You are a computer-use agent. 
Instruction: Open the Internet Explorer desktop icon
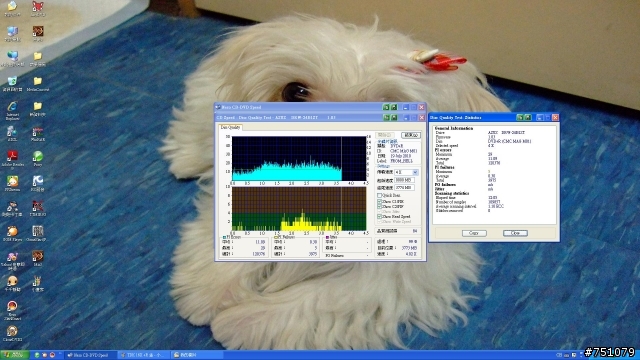(x=12, y=111)
